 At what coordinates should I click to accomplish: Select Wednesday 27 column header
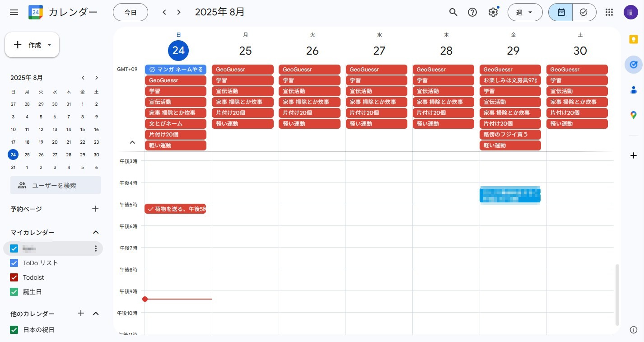[379, 50]
